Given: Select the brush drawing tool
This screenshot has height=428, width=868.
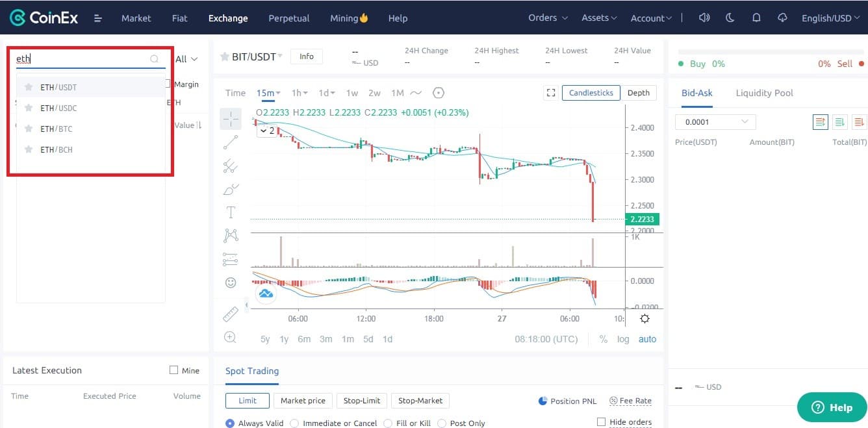Looking at the screenshot, I should coord(231,189).
